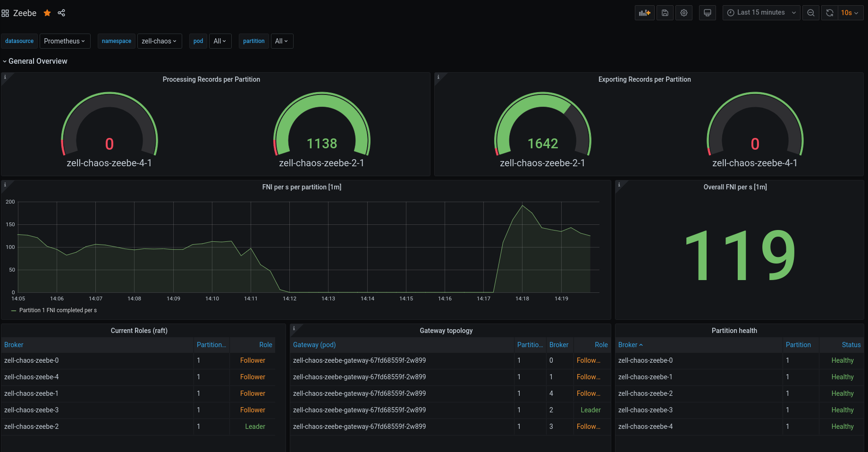The height and width of the screenshot is (452, 868).
Task: Open info icon of Exporting Records panel
Action: (x=438, y=77)
